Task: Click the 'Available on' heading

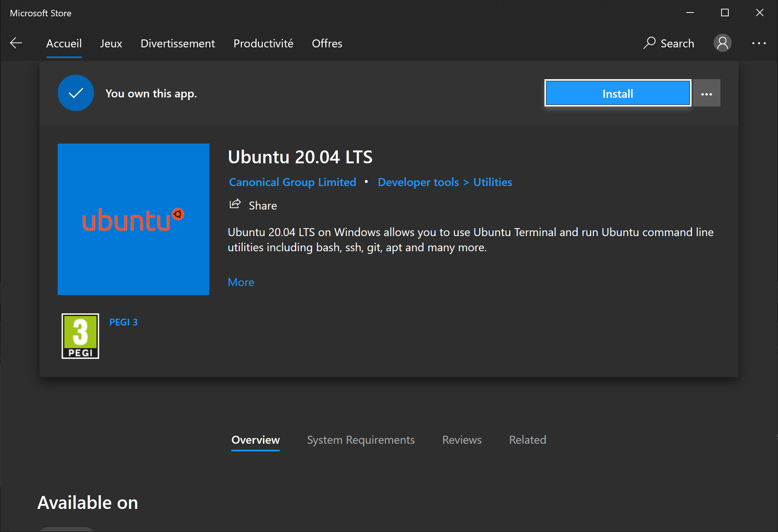Action: pyautogui.click(x=88, y=503)
